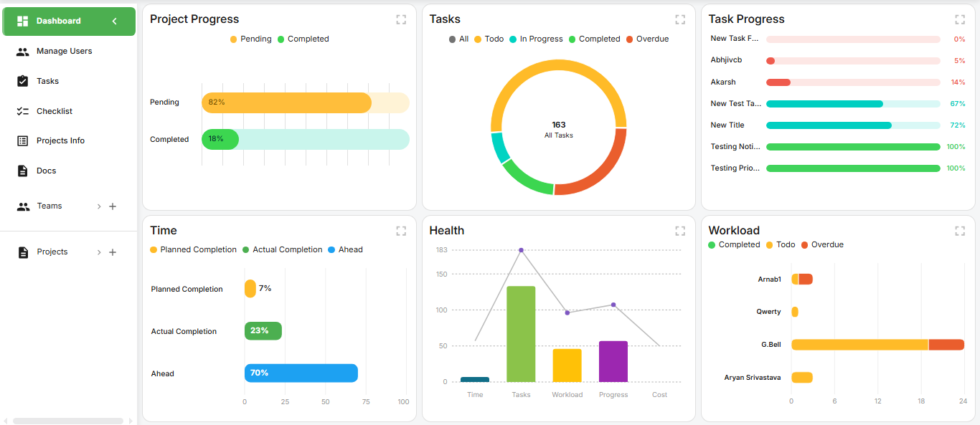Expand Time card to fullscreen
Viewport: 980px width, 425px height.
pyautogui.click(x=401, y=231)
